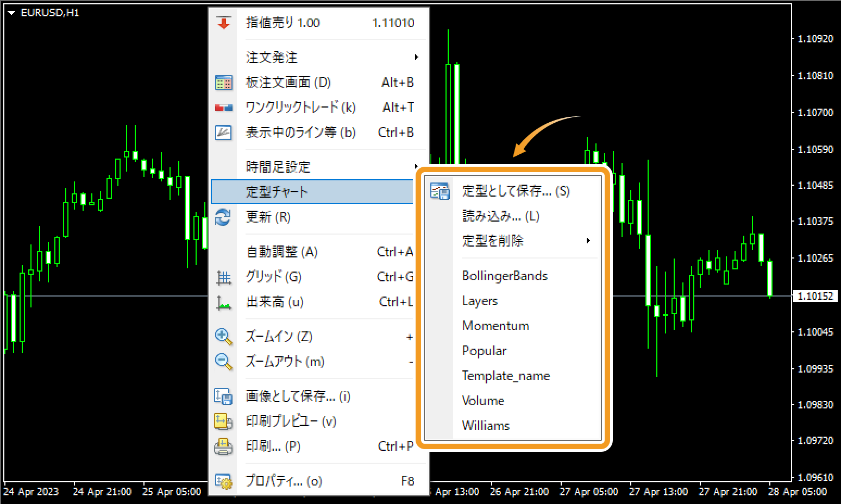Screen dimensions: 841x504
Task: Expand the 定型を削除 submenu arrow
Action: [x=588, y=241]
